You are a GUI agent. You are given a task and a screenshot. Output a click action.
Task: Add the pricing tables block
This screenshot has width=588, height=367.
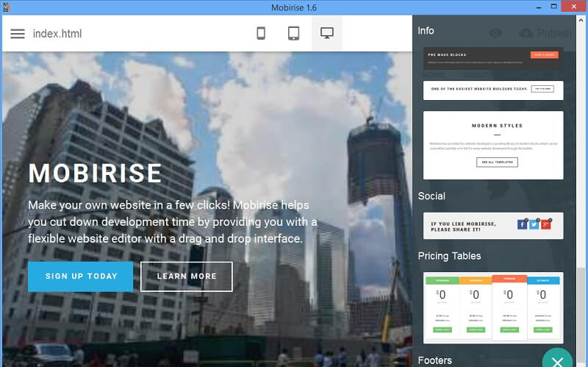tap(493, 307)
